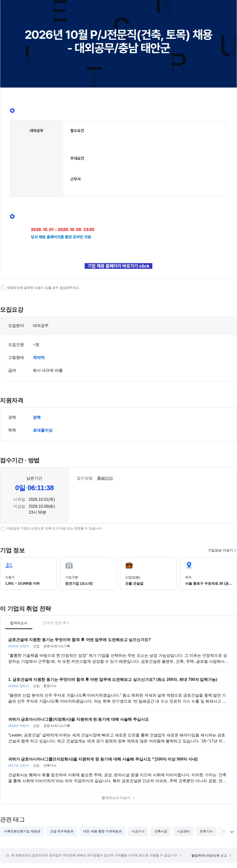This screenshot has width=237, height=868.
Task: Click the 2023년 상반기 label of 환경기사 essay
Action: click(19, 686)
